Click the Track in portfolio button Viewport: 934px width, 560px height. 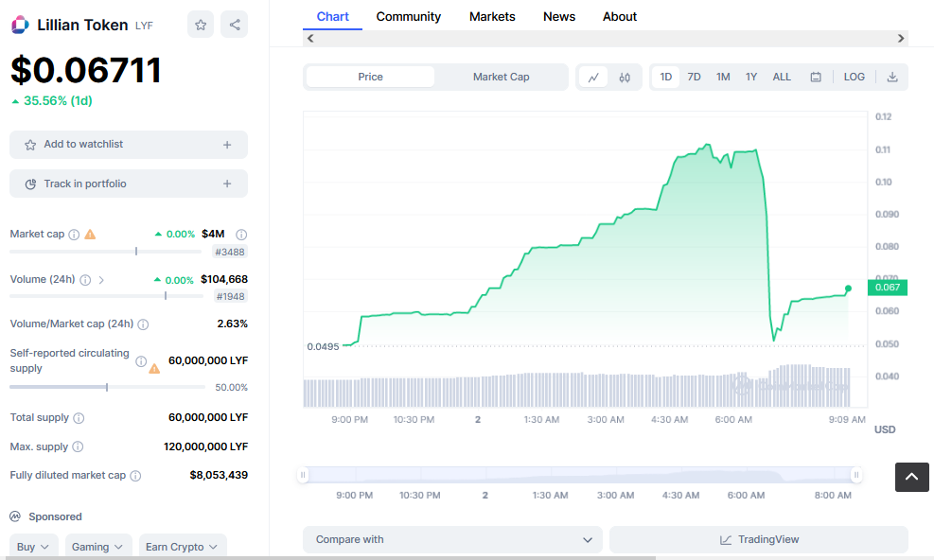129,184
